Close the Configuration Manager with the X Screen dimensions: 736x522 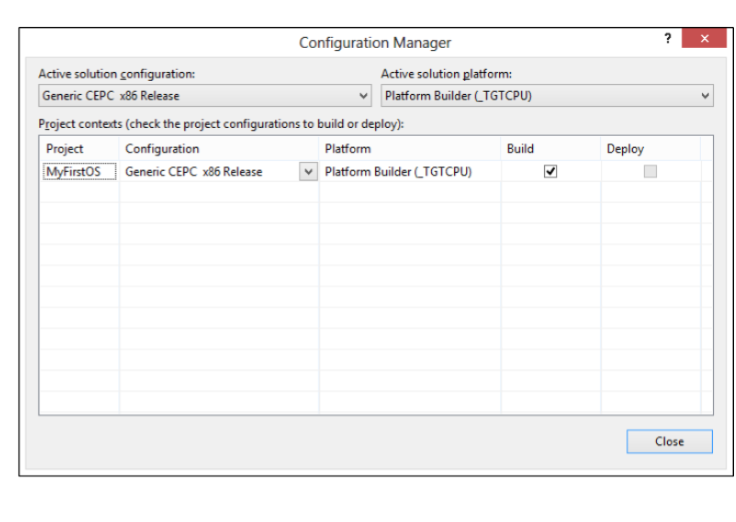[x=704, y=38]
